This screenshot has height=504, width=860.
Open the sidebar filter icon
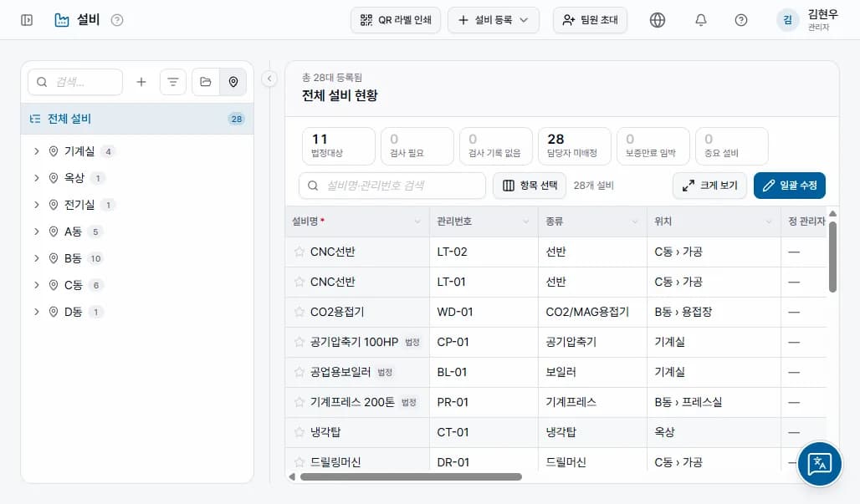173,82
